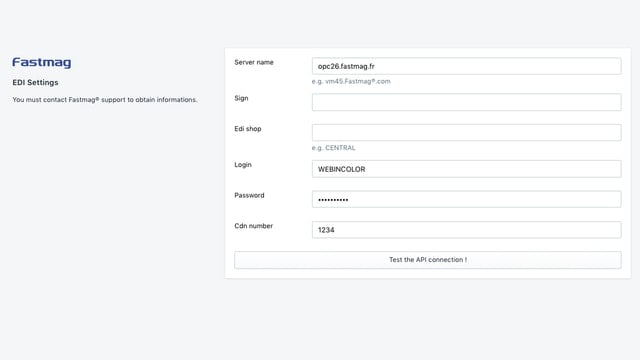
Task: Click into the empty Sign field
Action: (x=467, y=102)
